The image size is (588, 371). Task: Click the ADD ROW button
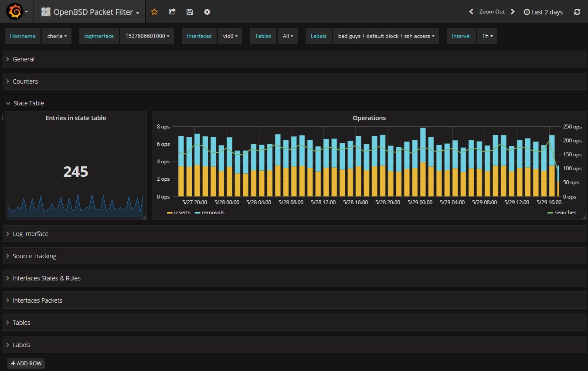tap(26, 363)
